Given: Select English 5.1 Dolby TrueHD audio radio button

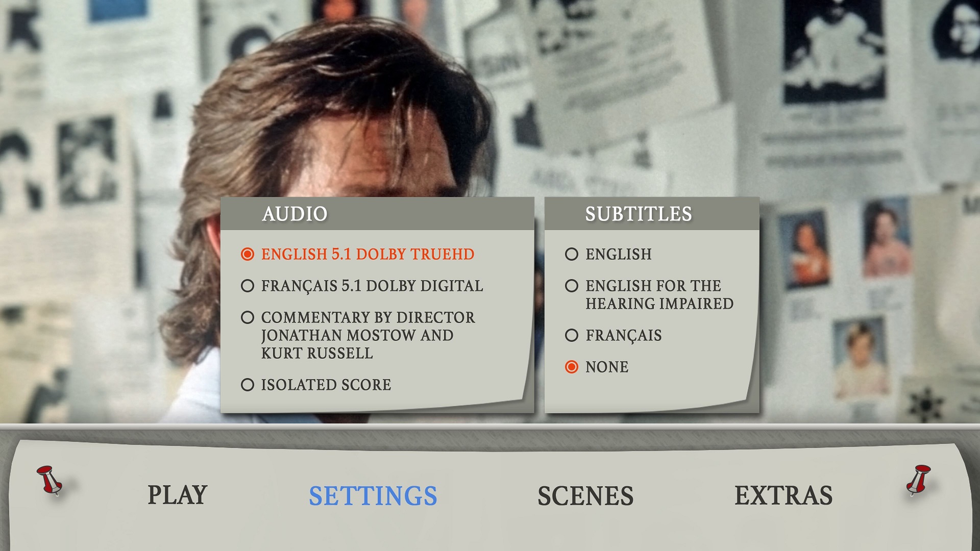Looking at the screenshot, I should pos(248,254).
